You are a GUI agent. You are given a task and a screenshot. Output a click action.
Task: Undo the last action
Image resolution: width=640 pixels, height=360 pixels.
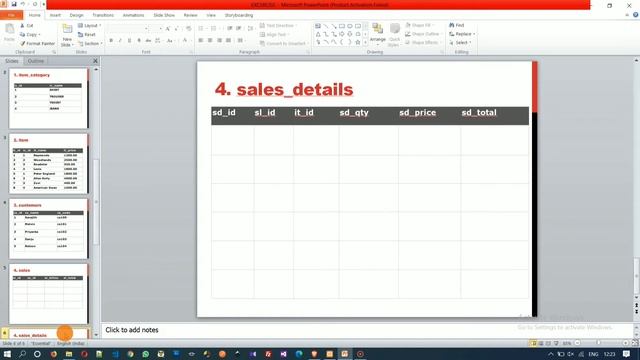(23, 4)
